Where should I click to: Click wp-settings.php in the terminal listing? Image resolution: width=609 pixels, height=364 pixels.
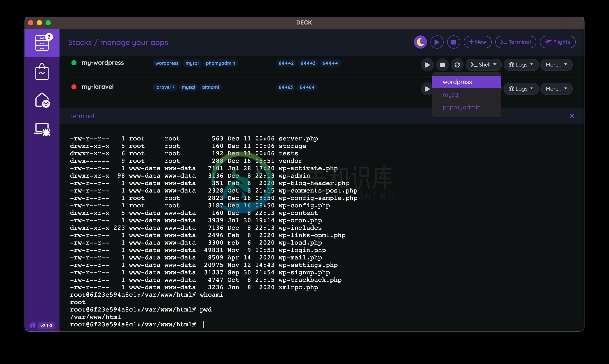pyautogui.click(x=308, y=265)
